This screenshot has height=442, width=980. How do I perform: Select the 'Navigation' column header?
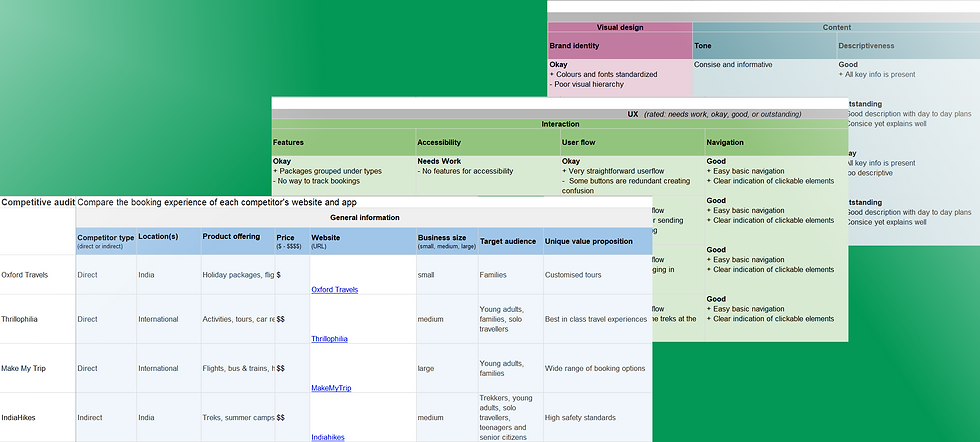pos(776,143)
